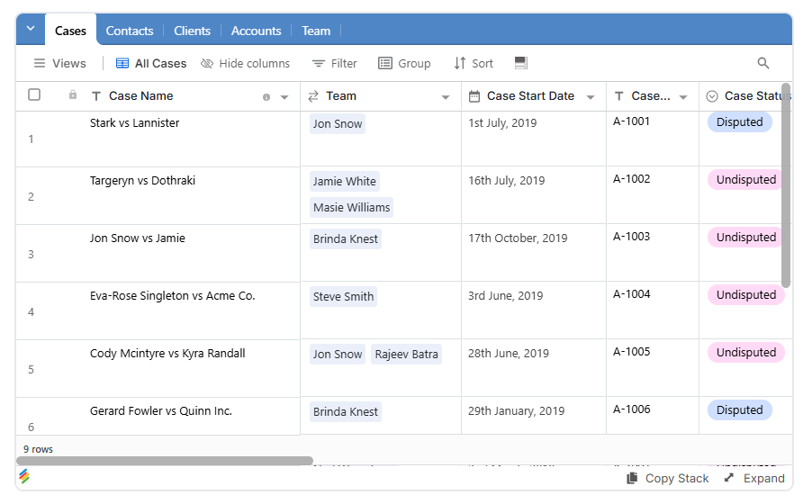Open the Filter options

(x=335, y=63)
